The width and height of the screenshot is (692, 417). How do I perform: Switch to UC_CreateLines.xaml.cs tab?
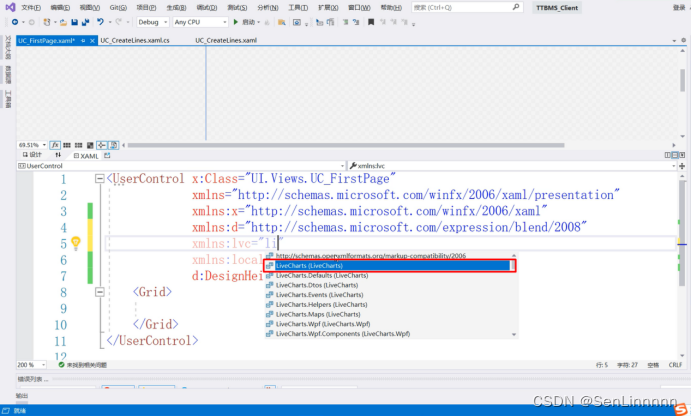point(135,41)
